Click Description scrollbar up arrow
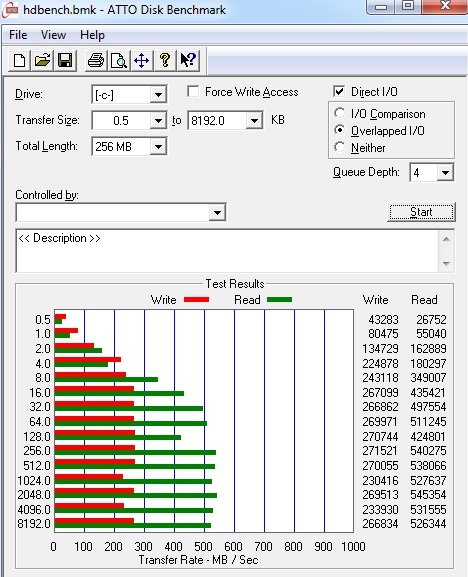The image size is (468, 577). [446, 240]
